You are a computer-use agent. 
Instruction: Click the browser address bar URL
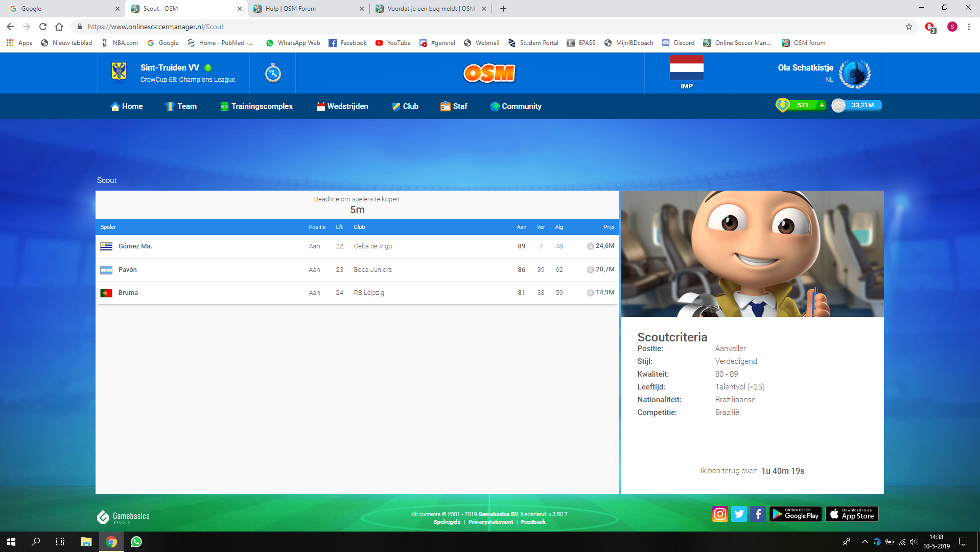tap(155, 27)
